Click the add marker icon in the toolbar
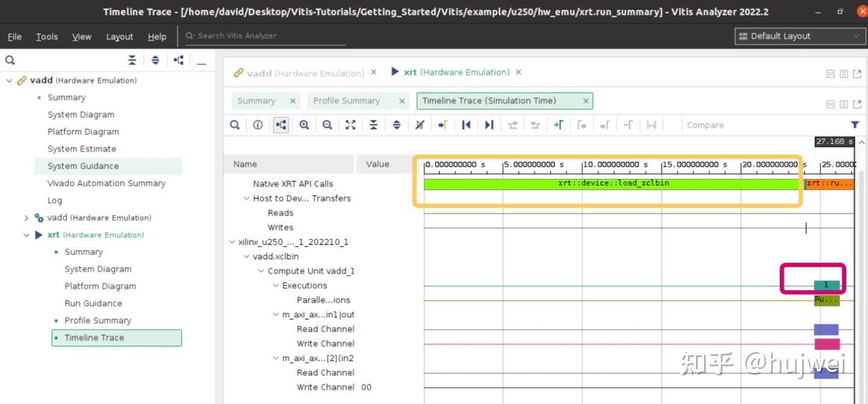Screen dimensions: 868x404 [x=559, y=125]
